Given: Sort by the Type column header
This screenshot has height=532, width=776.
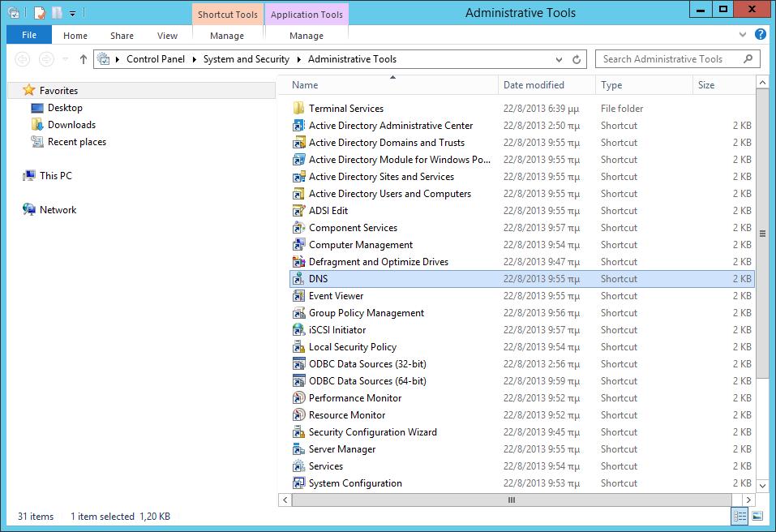Looking at the screenshot, I should (644, 85).
